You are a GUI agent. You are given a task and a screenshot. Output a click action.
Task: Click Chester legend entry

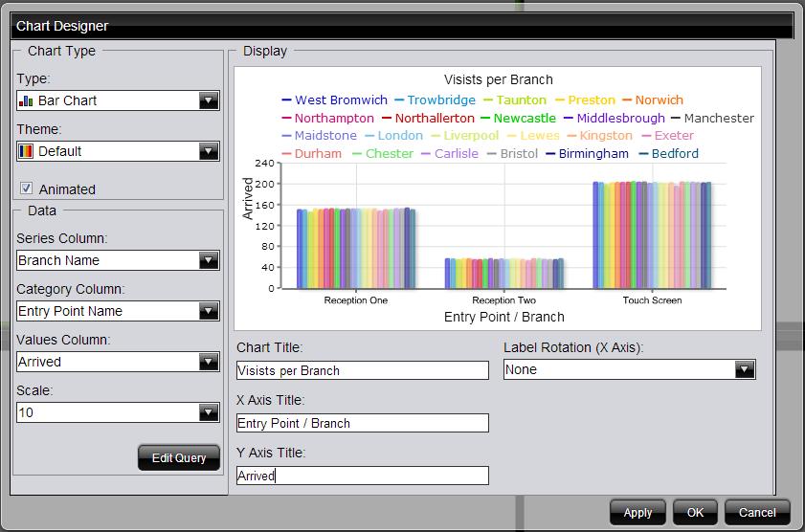(x=383, y=153)
